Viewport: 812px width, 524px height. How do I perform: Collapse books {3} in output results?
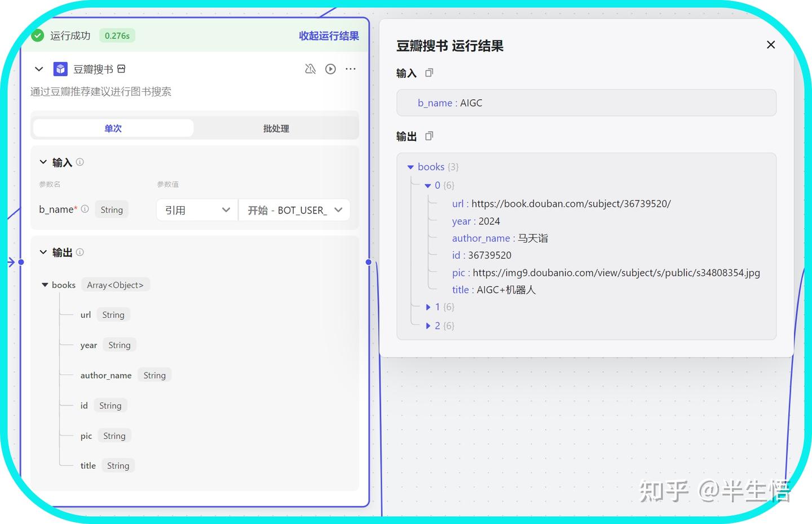click(411, 167)
